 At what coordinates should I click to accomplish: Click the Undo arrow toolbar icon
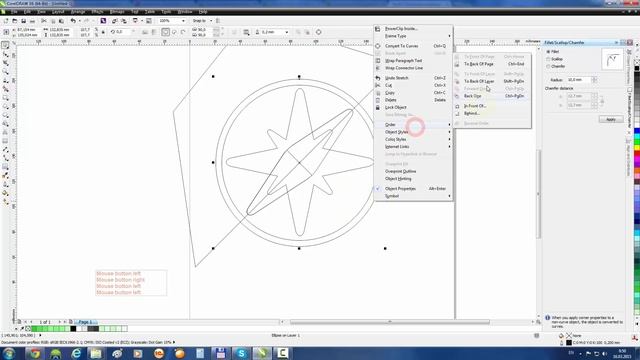(x=73, y=21)
